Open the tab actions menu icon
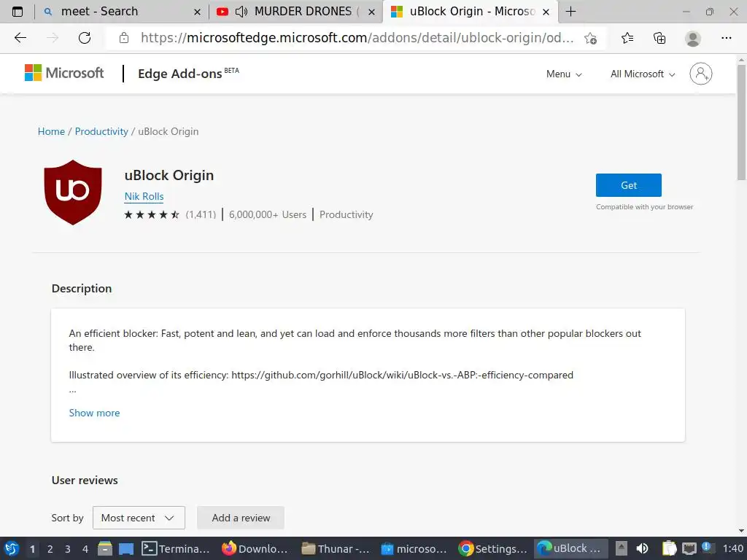 (18, 12)
